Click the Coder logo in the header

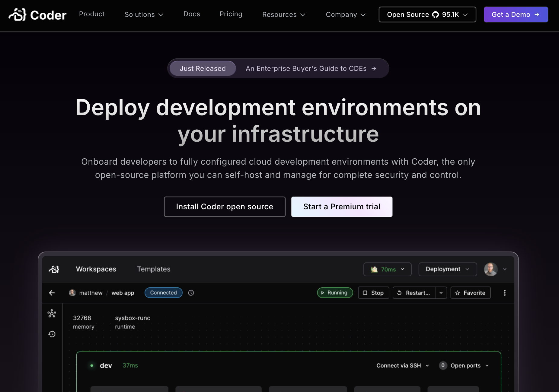(37, 15)
